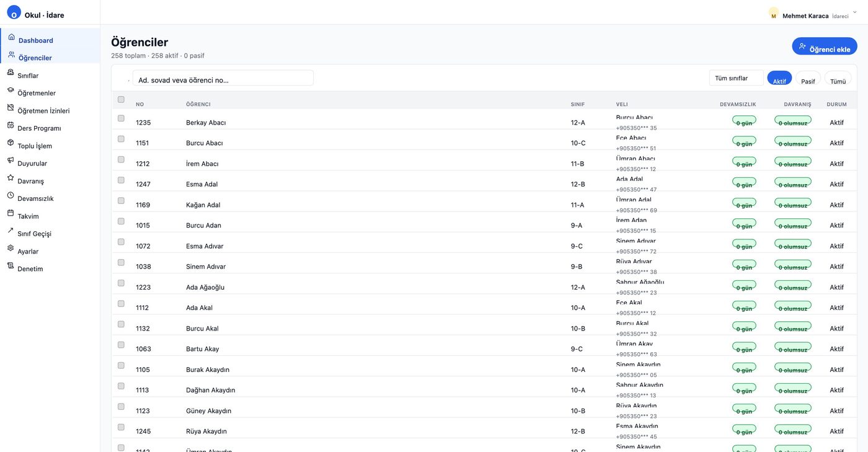Click the Öğretmen İzinleri calendar icon
The width and height of the screenshot is (868, 452).
11,107
